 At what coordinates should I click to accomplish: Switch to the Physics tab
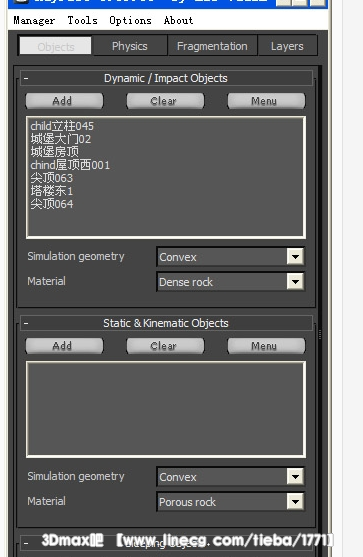[130, 46]
